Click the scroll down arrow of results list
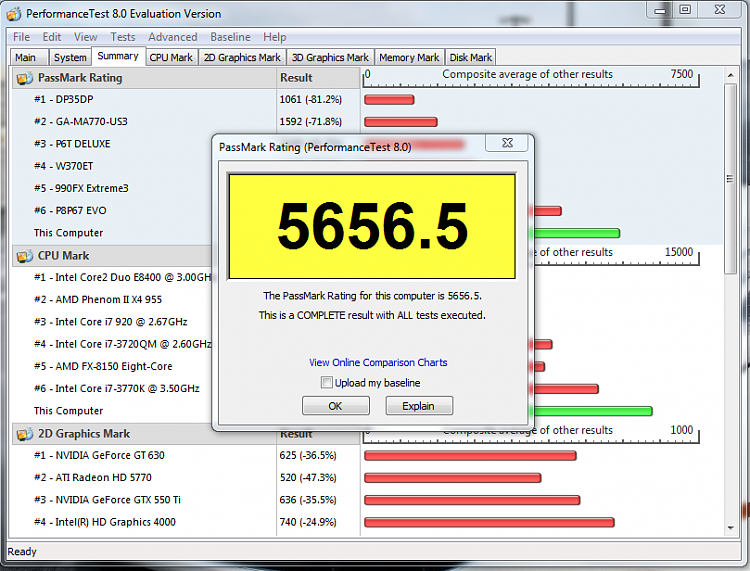This screenshot has width=750, height=571. coord(730,528)
